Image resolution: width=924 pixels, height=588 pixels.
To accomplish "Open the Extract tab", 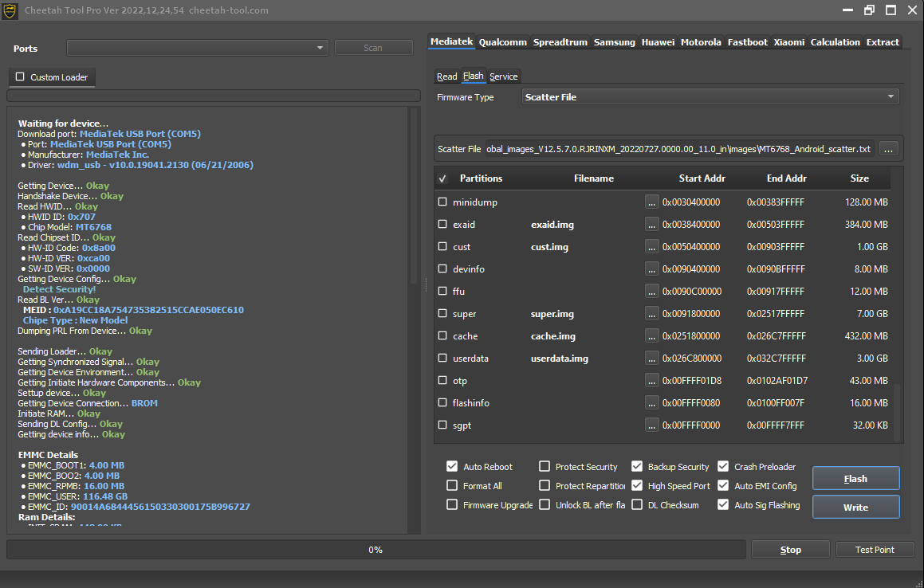I will 883,42.
